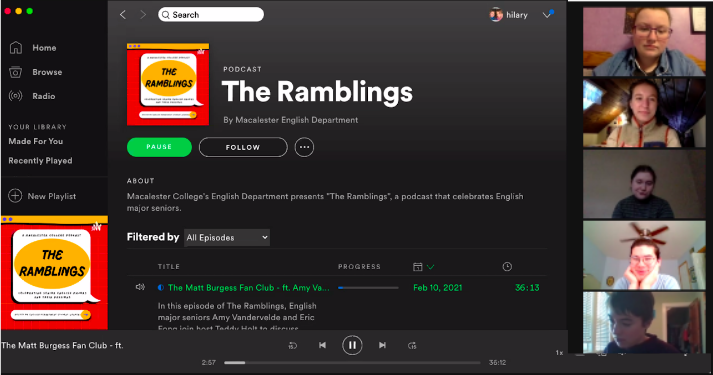Click the sidebar now-playing cover art

(54, 273)
